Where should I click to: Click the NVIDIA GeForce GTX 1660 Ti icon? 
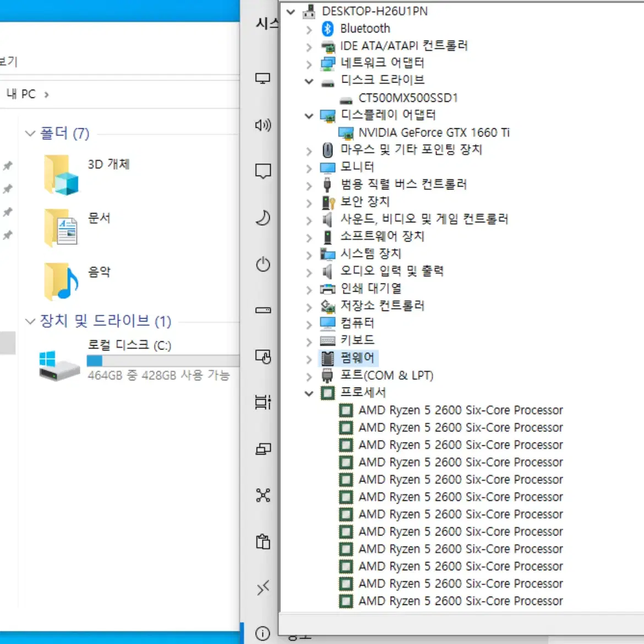click(346, 134)
